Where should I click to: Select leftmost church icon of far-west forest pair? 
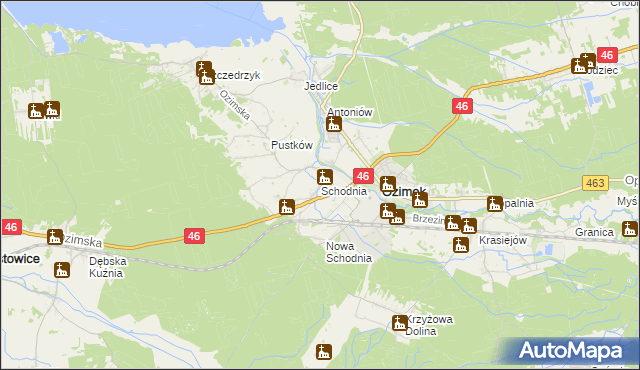tap(36, 111)
